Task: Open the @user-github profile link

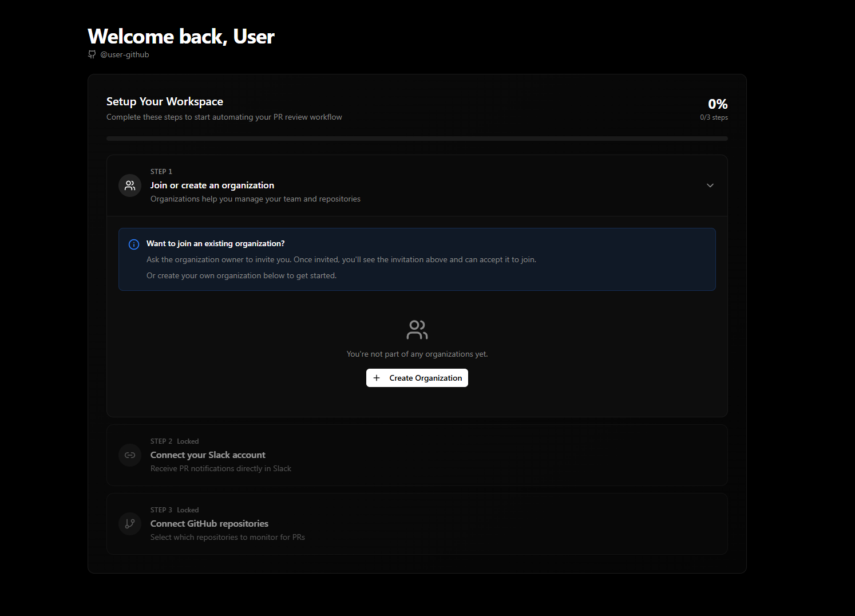Action: (124, 54)
